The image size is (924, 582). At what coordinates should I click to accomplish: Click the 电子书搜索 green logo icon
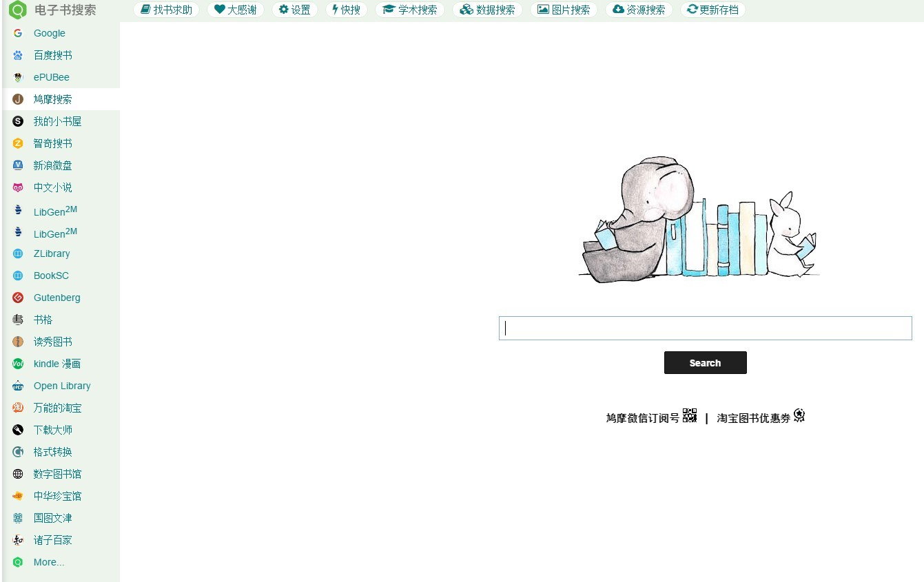(17, 10)
